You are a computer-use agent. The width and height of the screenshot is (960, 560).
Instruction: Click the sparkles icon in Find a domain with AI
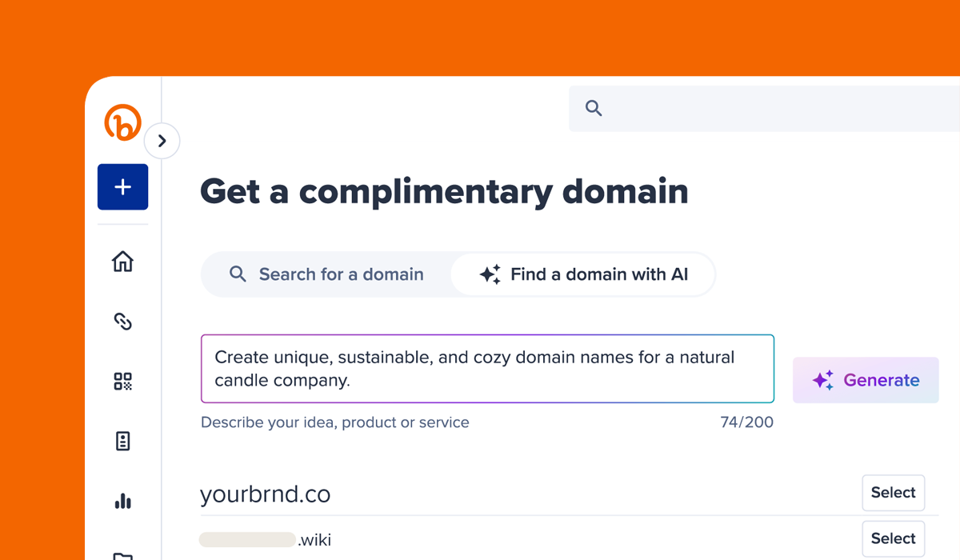490,274
